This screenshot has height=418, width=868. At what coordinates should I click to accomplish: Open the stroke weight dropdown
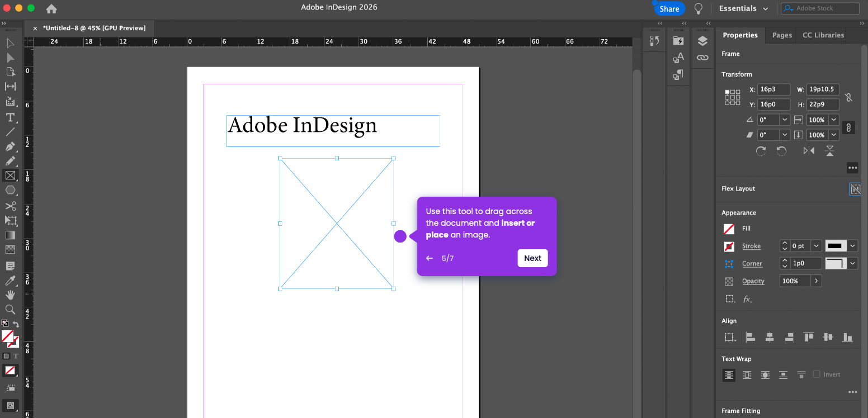[x=817, y=246]
